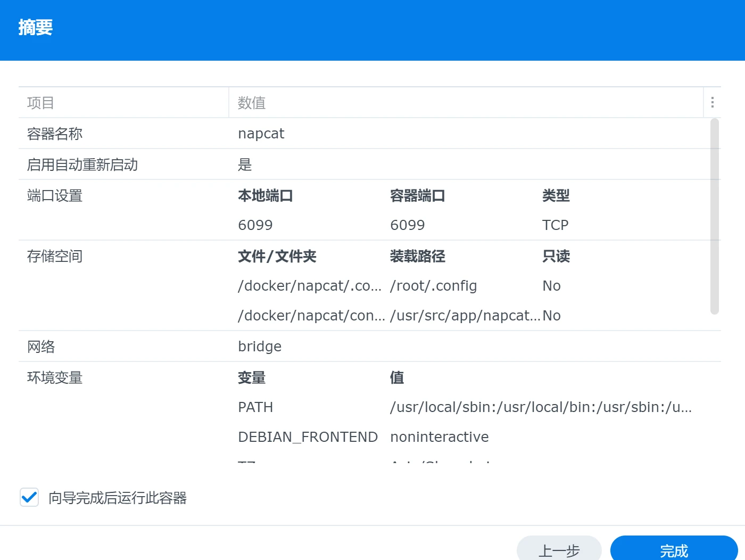Image resolution: width=745 pixels, height=560 pixels.
Task: Click the container name napcat value
Action: [261, 133]
